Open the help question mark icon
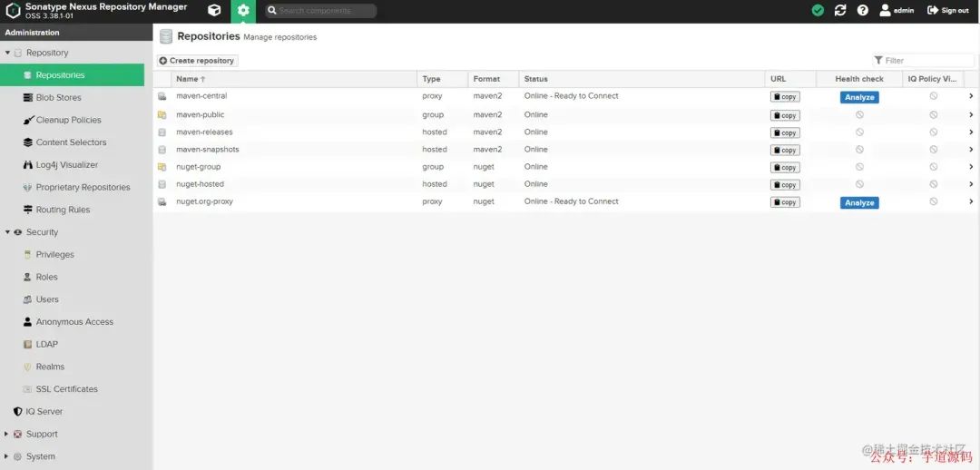The width and height of the screenshot is (980, 470). [863, 11]
